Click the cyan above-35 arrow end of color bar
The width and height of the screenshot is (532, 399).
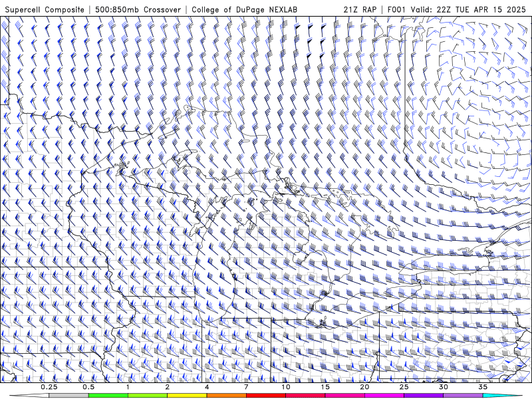[x=502, y=396]
